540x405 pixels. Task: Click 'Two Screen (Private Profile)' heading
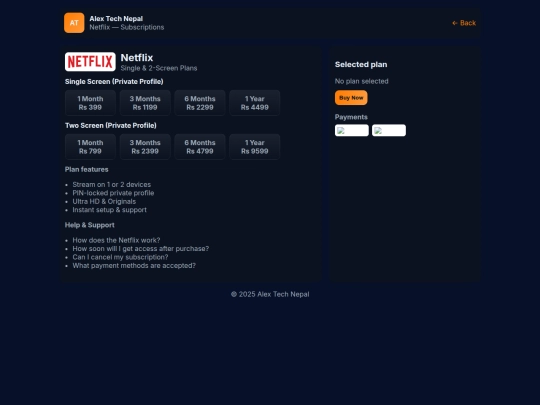point(111,125)
